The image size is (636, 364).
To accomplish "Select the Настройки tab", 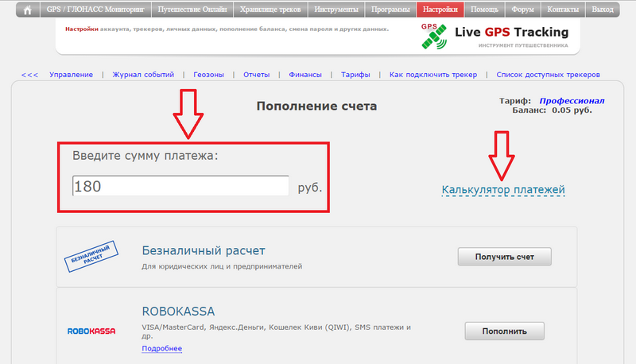I will [440, 10].
